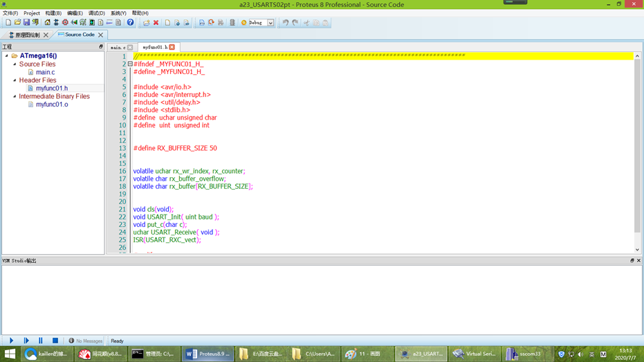Open the orange project settings gear icon

click(x=243, y=23)
